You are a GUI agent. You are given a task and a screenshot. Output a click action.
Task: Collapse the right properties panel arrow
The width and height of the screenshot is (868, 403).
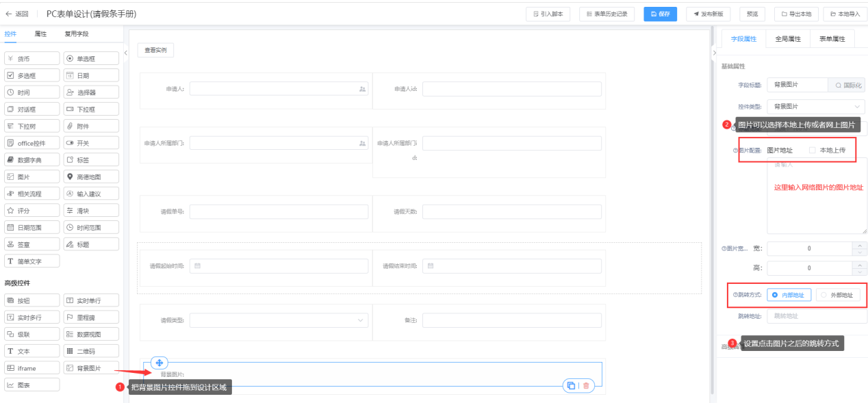pyautogui.click(x=714, y=53)
